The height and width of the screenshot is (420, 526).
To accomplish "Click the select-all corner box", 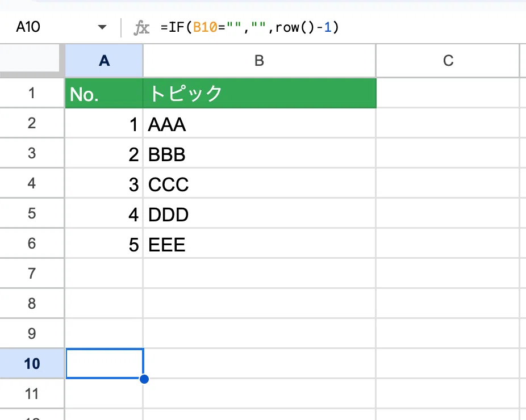I will (30, 59).
